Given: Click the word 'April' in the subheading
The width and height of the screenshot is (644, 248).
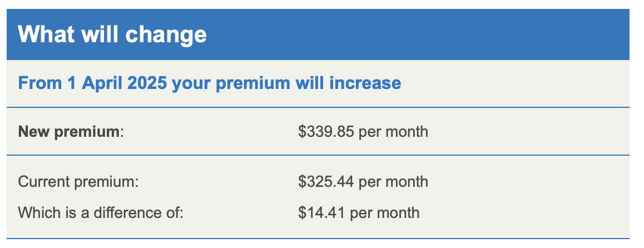Looking at the screenshot, I should click(102, 83).
